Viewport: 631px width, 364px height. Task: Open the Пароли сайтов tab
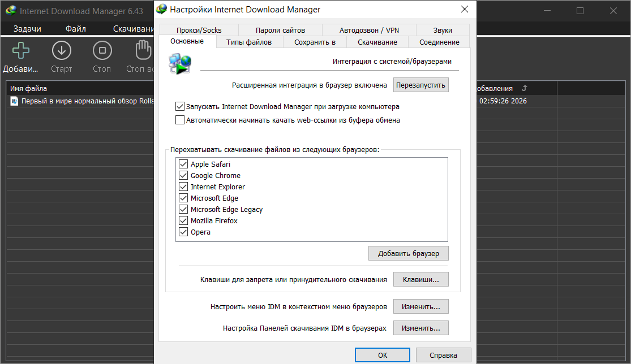click(x=280, y=30)
